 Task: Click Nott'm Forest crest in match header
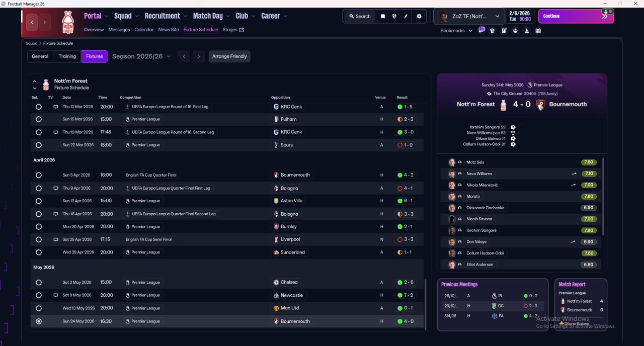point(503,105)
